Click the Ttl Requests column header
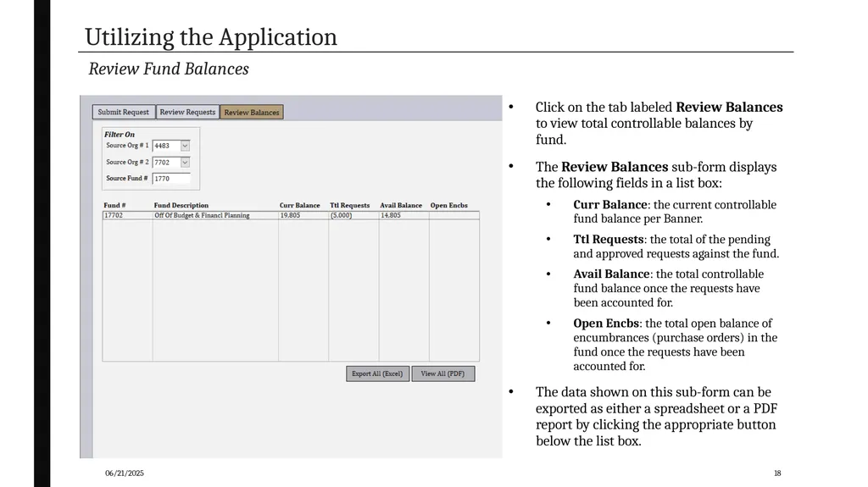Viewport: 868px width, 487px height. point(350,205)
